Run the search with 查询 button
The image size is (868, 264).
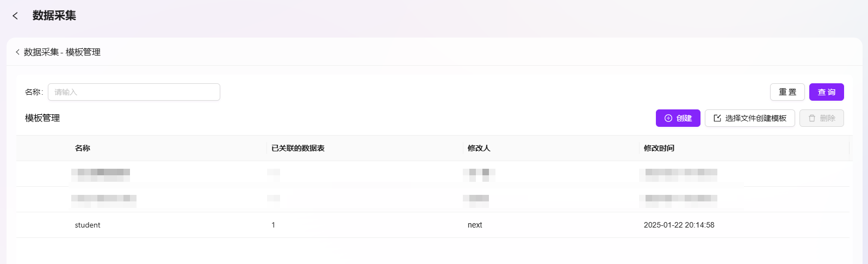point(827,92)
